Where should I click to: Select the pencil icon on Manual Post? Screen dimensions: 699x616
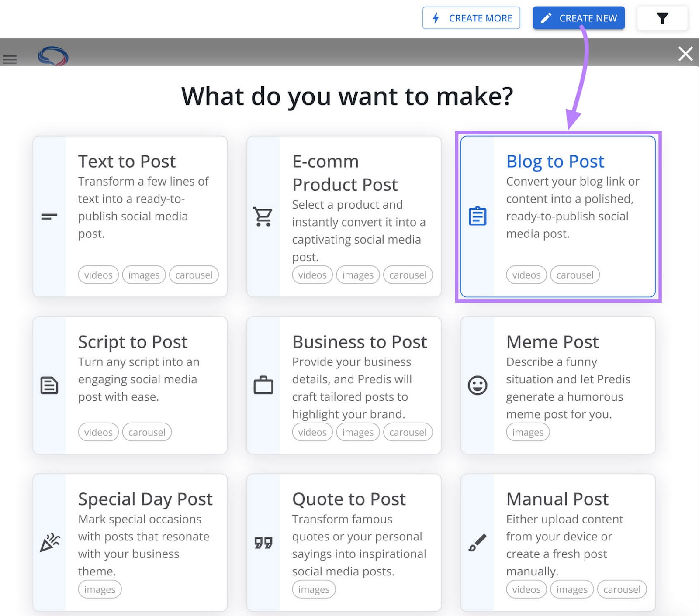pyautogui.click(x=477, y=543)
